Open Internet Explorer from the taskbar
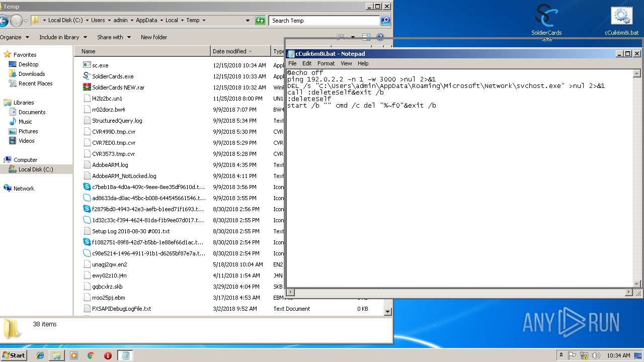The width and height of the screenshot is (644, 362). point(40,355)
